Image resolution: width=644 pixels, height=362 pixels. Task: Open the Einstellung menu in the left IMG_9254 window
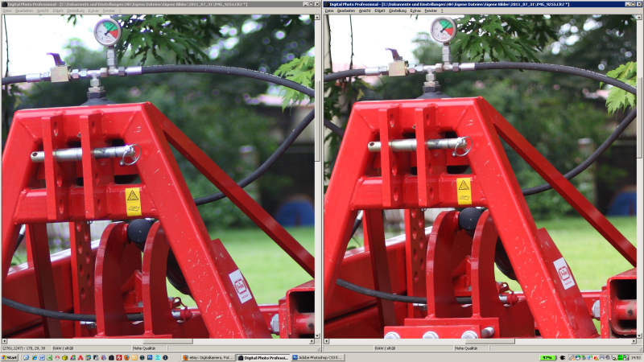coord(76,10)
